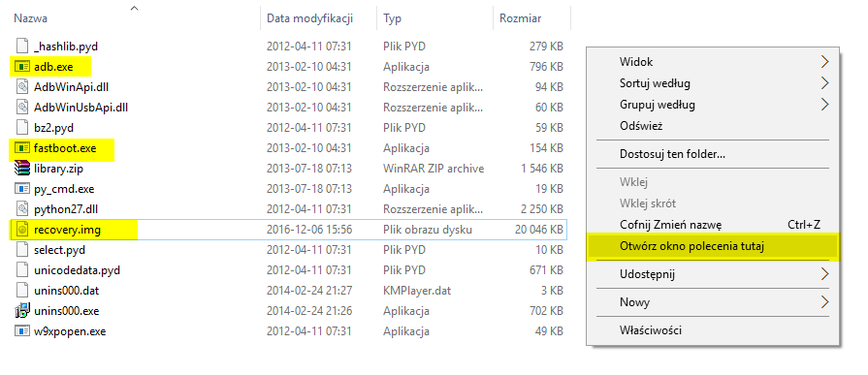Expand the Sortuj według submenu arrow
Image resolution: width=868 pixels, height=375 pixels.
click(824, 83)
